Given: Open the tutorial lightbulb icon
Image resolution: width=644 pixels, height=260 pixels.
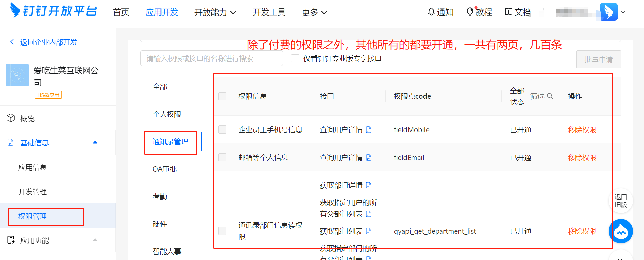Looking at the screenshot, I should (x=470, y=12).
